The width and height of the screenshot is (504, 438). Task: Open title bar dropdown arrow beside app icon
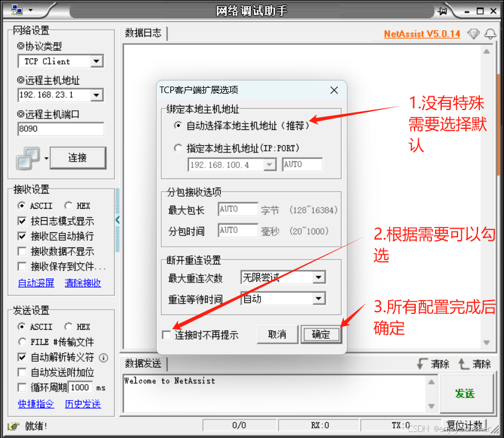31,10
